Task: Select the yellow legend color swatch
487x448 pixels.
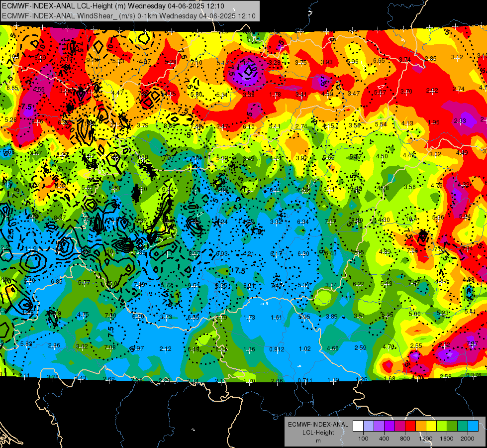Action: [x=431, y=426]
